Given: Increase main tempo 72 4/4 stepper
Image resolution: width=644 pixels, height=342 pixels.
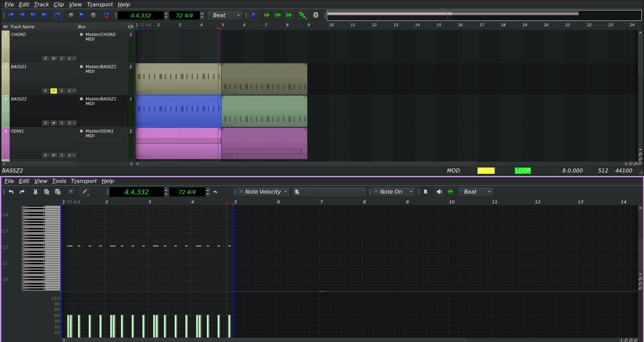Looking at the screenshot, I should point(202,13).
